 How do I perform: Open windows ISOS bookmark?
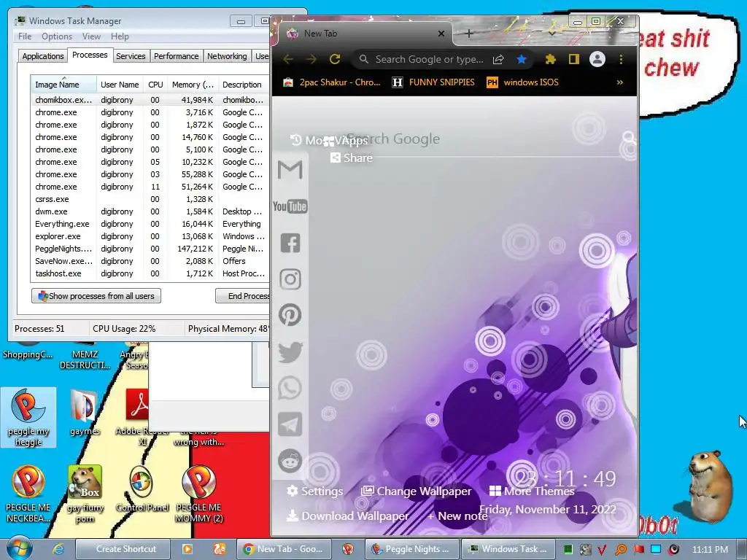(522, 82)
